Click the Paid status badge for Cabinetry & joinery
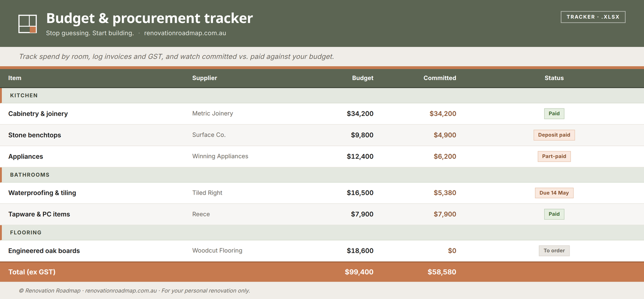Screen dimensions: 644x299 (x=554, y=114)
